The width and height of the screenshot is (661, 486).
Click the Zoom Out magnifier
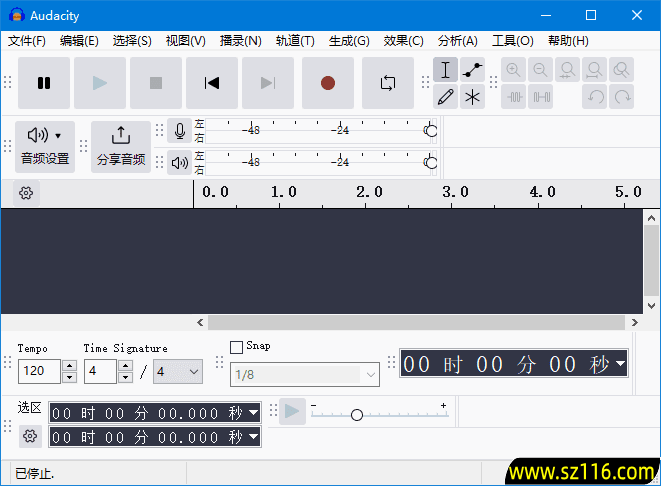tap(540, 70)
